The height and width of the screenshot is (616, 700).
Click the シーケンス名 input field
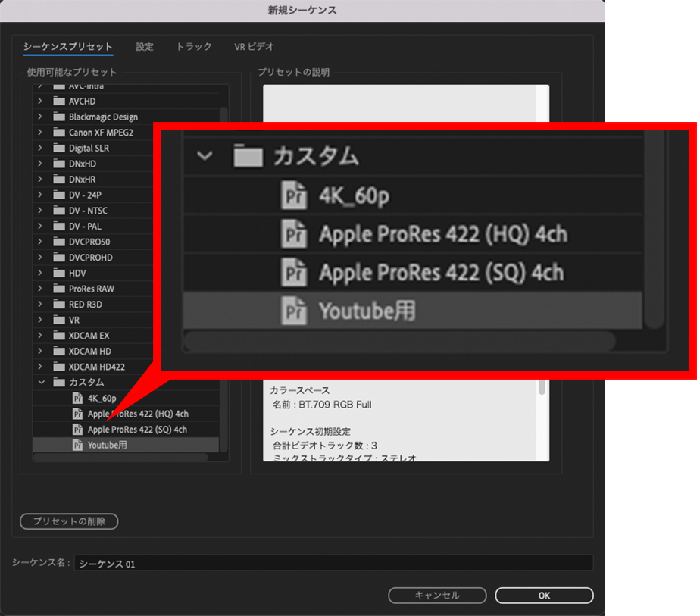coord(333,563)
